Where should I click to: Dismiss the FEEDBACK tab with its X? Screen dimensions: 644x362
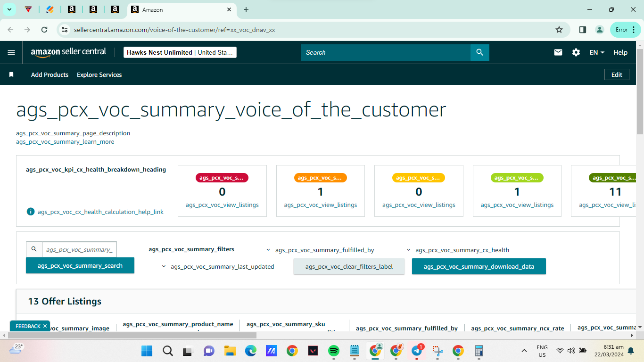click(x=45, y=326)
